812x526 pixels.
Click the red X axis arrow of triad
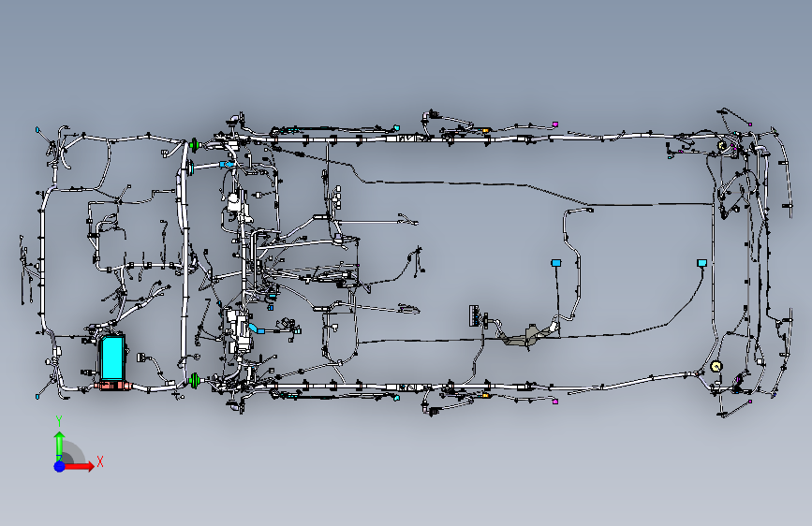pos(79,466)
